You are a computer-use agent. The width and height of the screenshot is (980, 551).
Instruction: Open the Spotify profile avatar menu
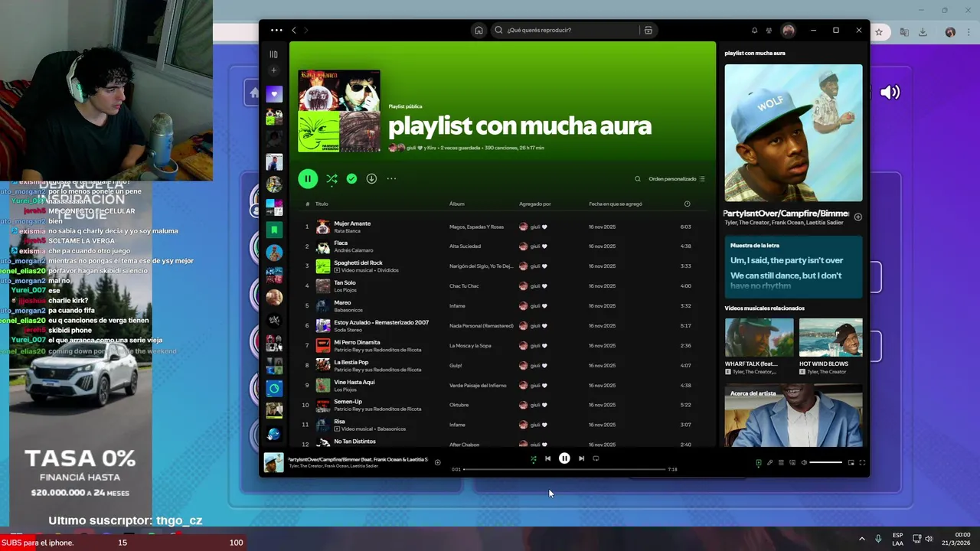(x=789, y=31)
